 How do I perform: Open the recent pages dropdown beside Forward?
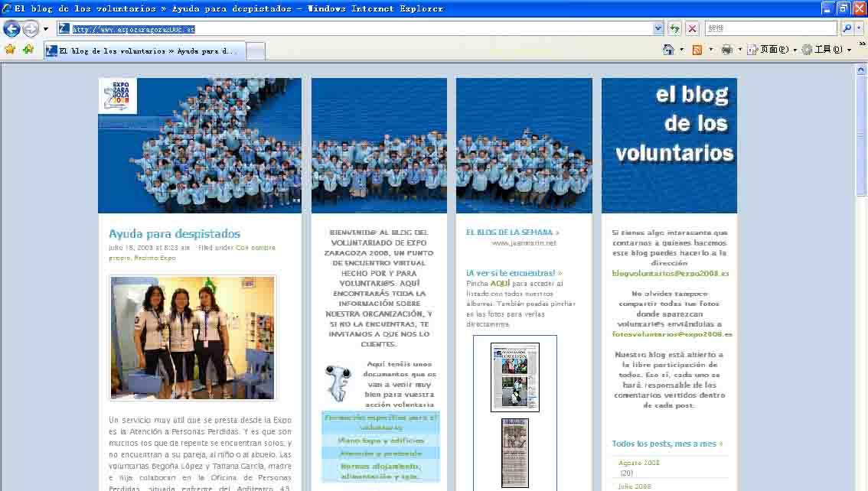coord(45,29)
